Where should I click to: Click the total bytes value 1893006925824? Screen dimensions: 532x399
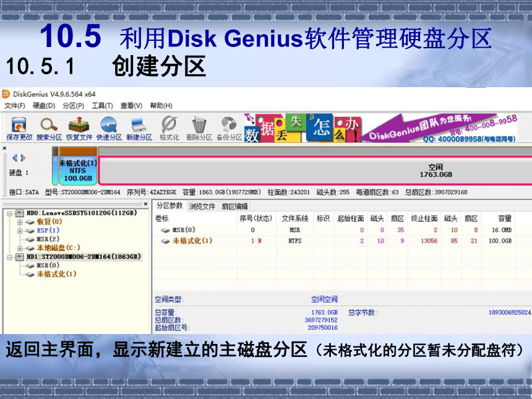[510, 312]
